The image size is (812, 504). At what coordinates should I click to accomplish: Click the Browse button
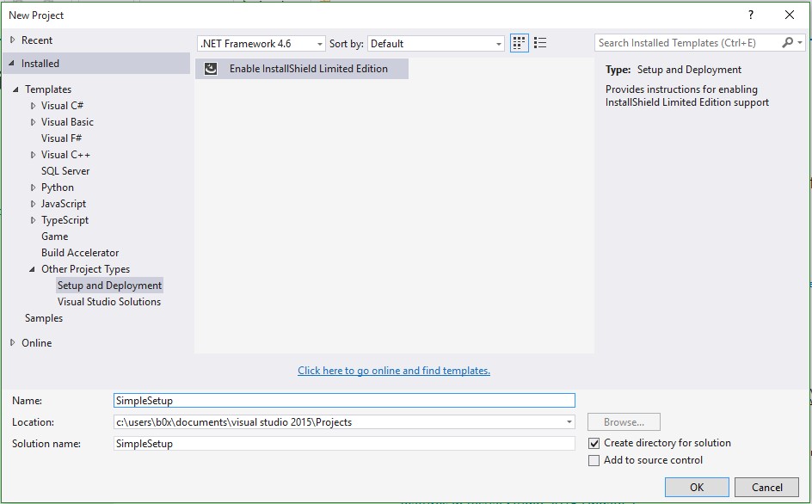point(622,421)
